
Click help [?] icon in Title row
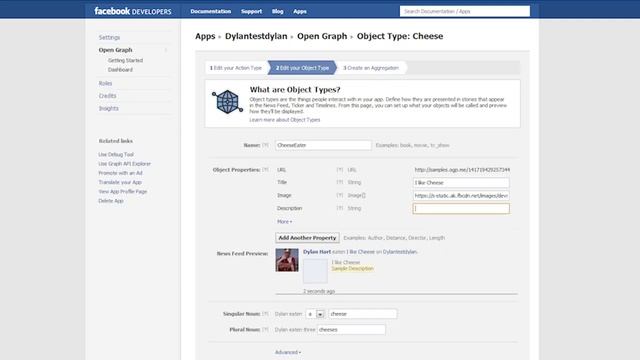(x=340, y=182)
